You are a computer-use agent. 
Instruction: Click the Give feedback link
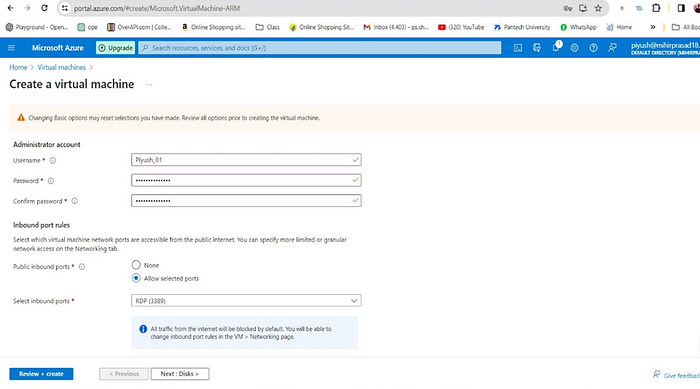pyautogui.click(x=676, y=375)
